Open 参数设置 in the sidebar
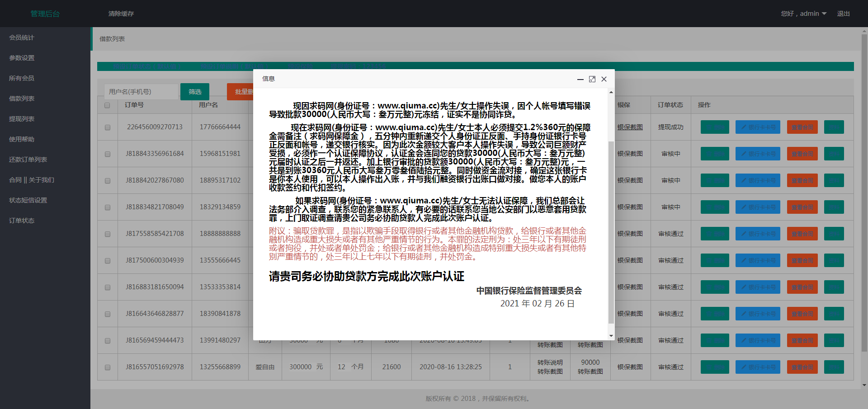Viewport: 868px width, 409px height. [45, 58]
